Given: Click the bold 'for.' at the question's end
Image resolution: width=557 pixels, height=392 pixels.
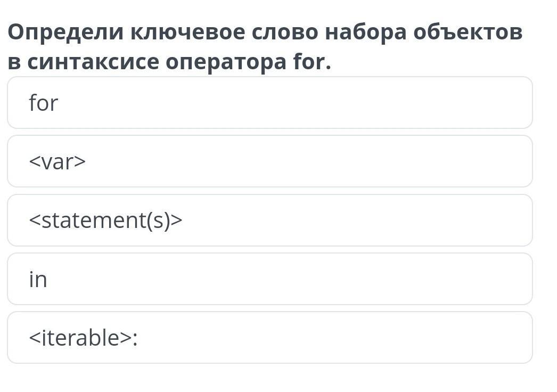Looking at the screenshot, I should [x=312, y=62].
